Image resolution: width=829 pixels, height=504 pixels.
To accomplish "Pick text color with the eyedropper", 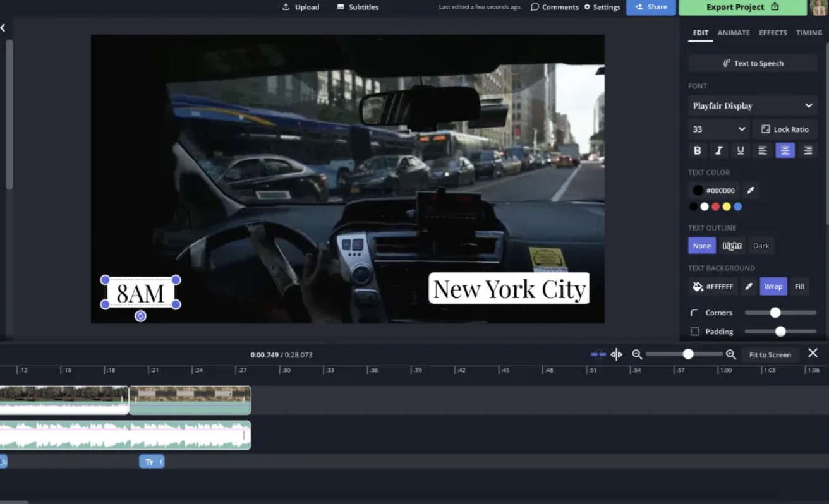I will coord(749,189).
